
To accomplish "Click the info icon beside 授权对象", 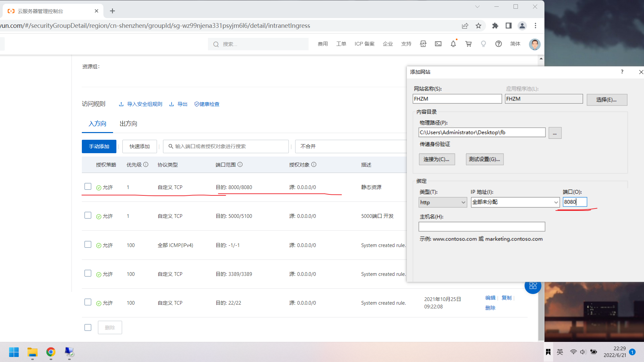I will 314,165.
